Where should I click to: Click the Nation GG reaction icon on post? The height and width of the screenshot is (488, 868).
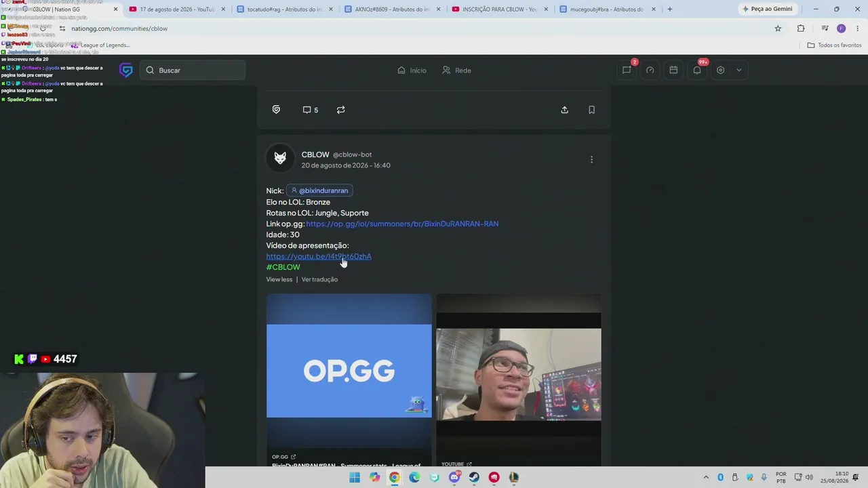click(x=276, y=110)
